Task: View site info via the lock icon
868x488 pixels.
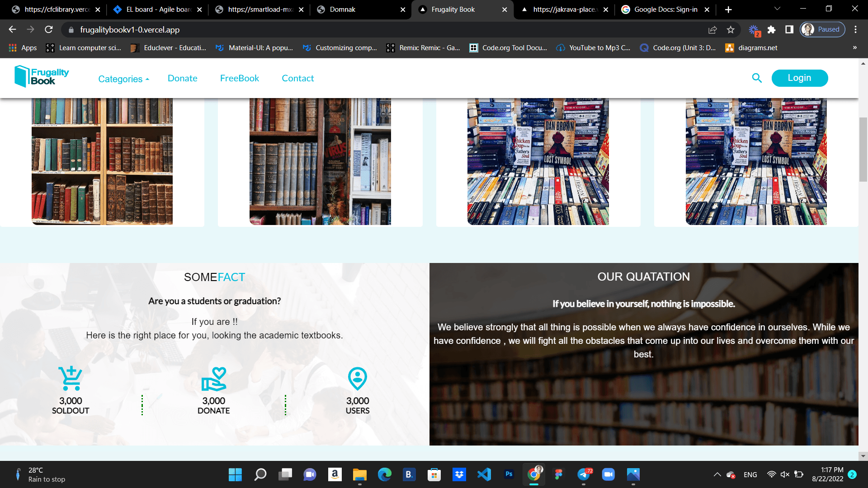Action: pos(71,30)
